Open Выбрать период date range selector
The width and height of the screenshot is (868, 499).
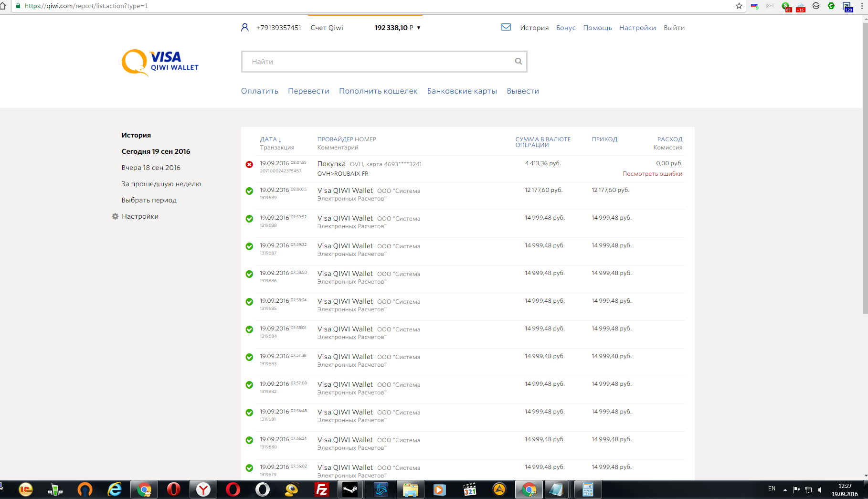coord(149,200)
